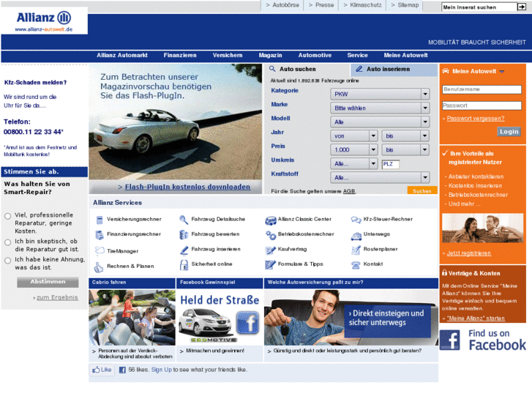
Task: Click the Finanzierungsrechner icon
Action: pos(100,235)
